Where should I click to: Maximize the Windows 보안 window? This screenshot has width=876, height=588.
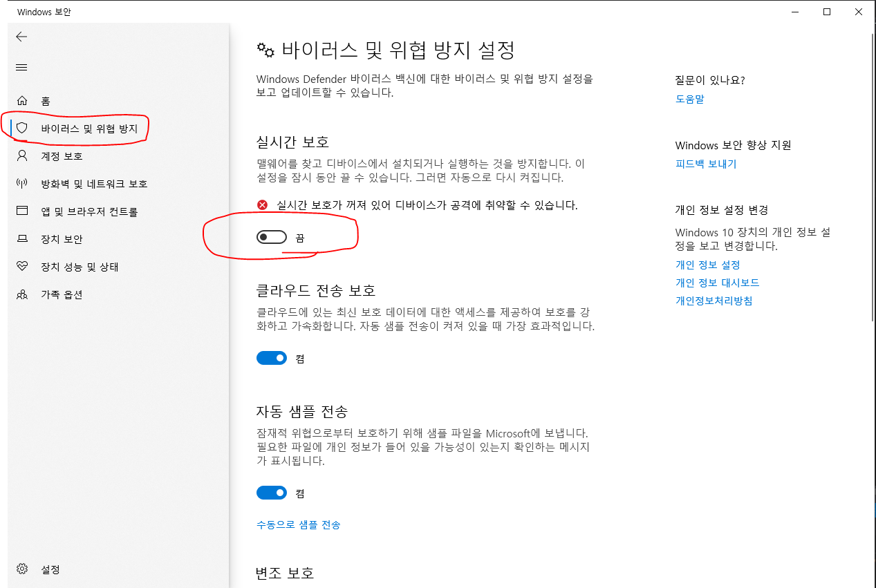pos(827,12)
